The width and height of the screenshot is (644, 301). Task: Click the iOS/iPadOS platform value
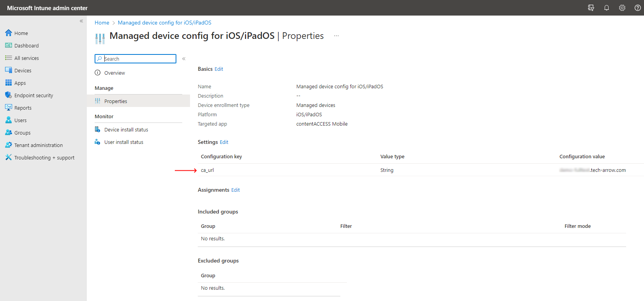[x=309, y=114]
